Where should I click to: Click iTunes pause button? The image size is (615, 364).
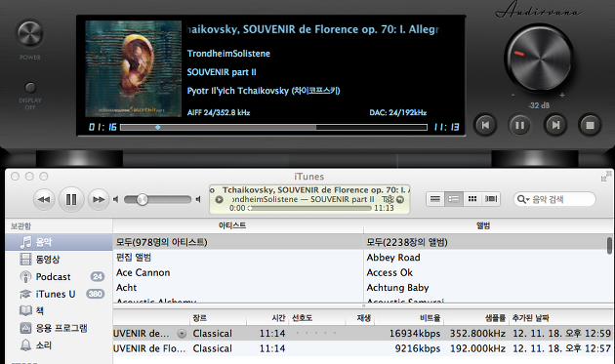tap(71, 200)
